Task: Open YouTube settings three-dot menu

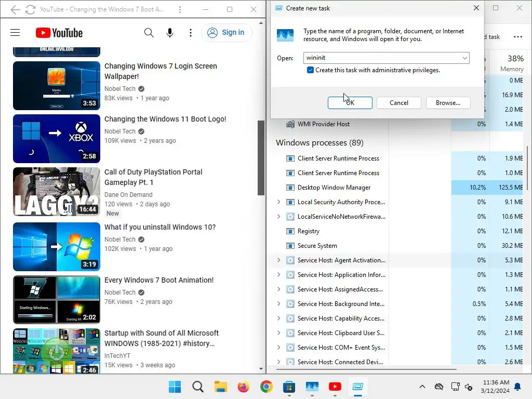Action: tap(190, 33)
